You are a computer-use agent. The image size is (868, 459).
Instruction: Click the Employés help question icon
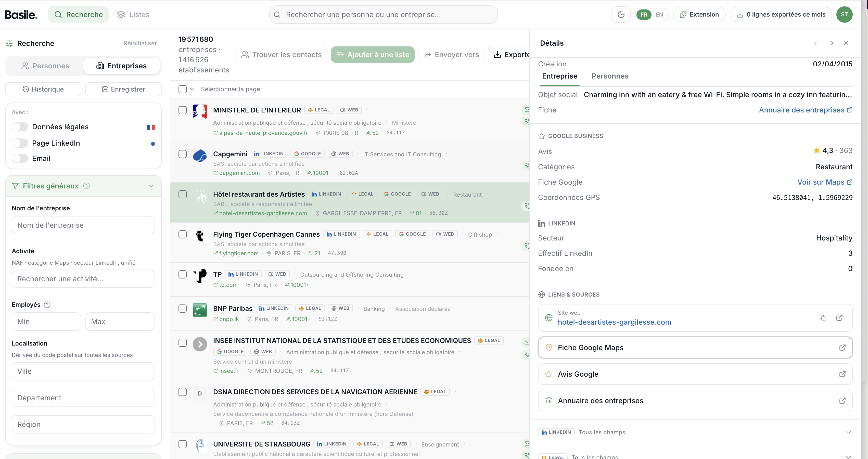[47, 305]
